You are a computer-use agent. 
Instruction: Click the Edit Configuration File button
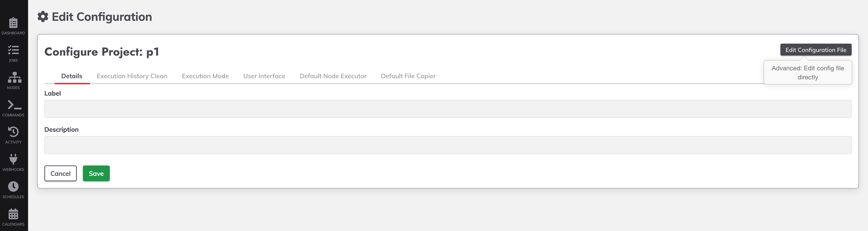click(816, 50)
